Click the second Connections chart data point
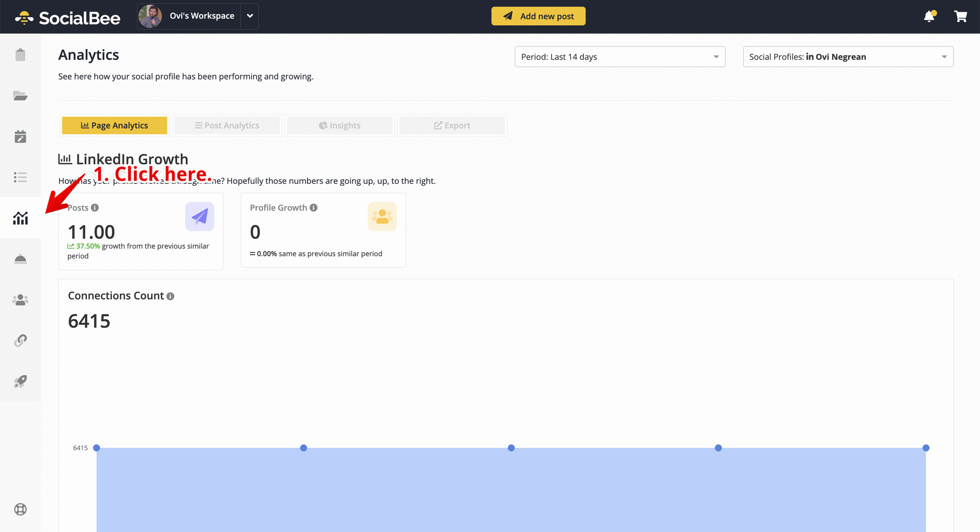Screen dimensions: 980x532 tap(304, 448)
